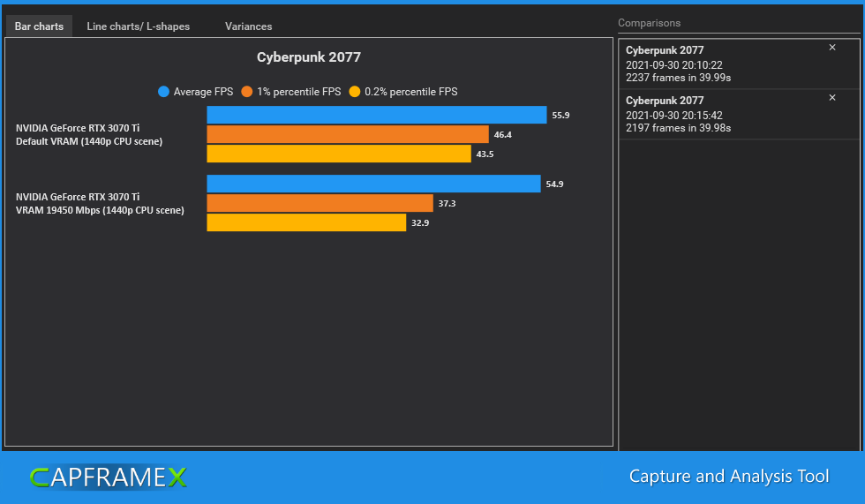Image resolution: width=865 pixels, height=504 pixels.
Task: Click the yellow 43.5 percentile bar
Action: [339, 154]
